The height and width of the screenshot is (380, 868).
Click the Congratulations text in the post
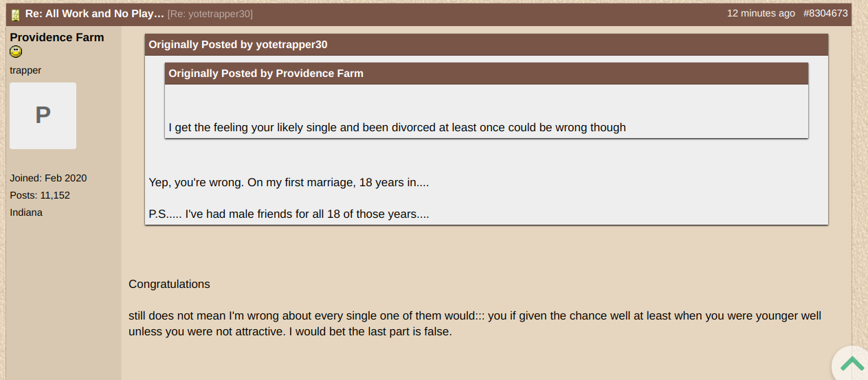pyautogui.click(x=169, y=284)
